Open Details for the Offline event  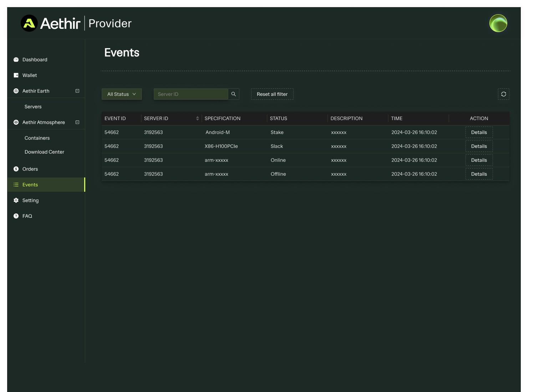tap(479, 174)
